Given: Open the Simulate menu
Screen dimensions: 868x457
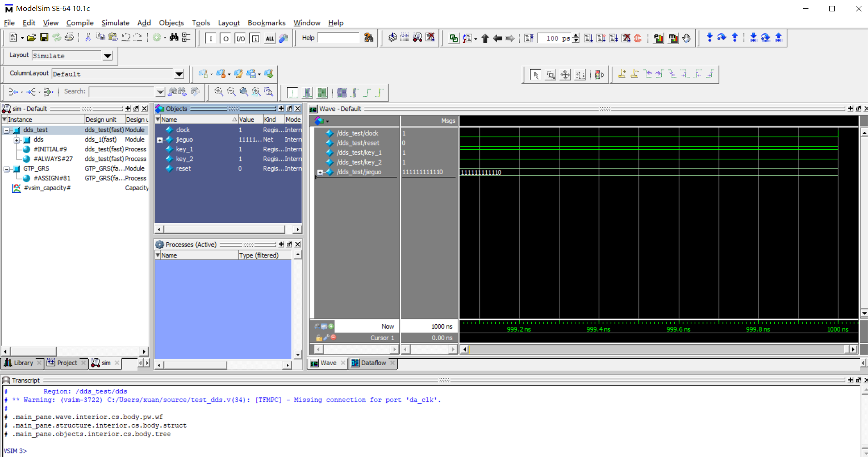Looking at the screenshot, I should click(x=115, y=23).
